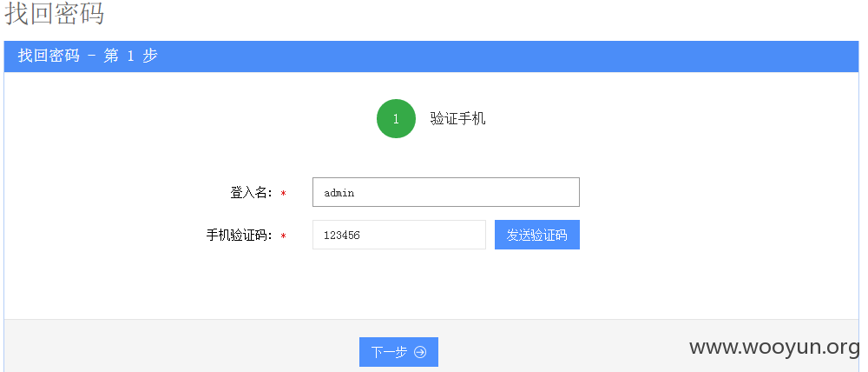This screenshot has width=868, height=372.
Task: Click the 发送验证码 button
Action: click(537, 235)
